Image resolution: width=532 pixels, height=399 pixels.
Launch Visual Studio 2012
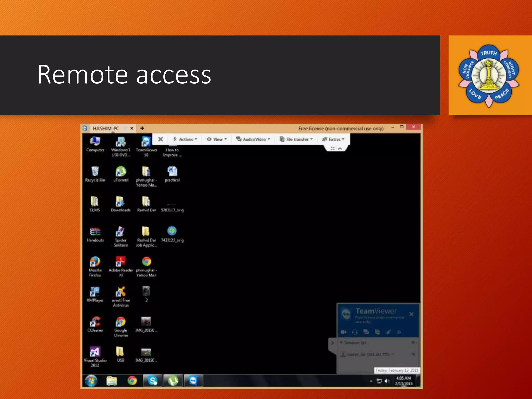point(95,357)
